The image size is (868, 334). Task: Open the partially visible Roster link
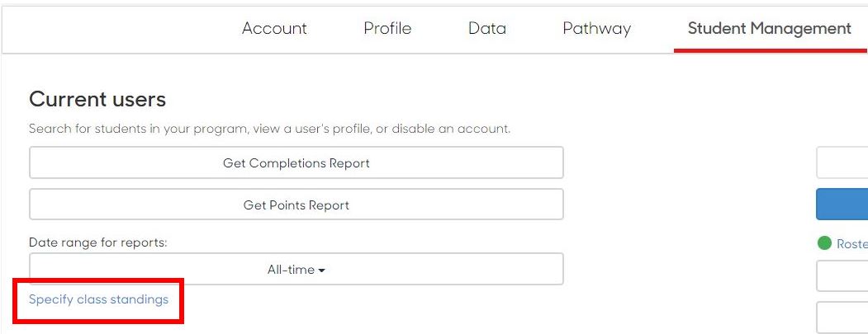coord(852,244)
